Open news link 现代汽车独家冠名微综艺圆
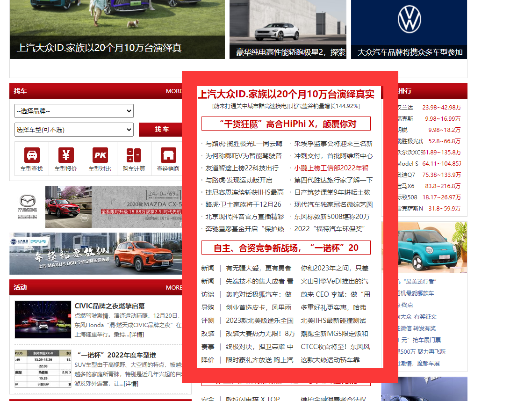The height and width of the screenshot is (401, 532). [333, 204]
